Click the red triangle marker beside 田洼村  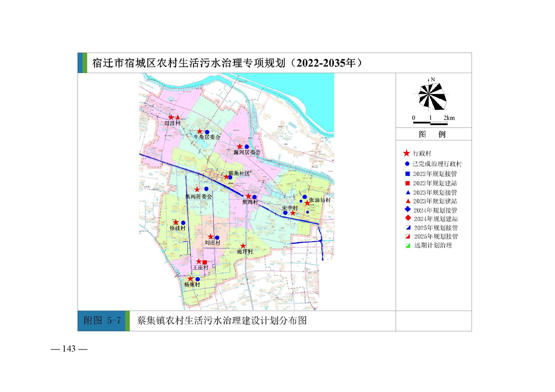pyautogui.click(x=178, y=117)
